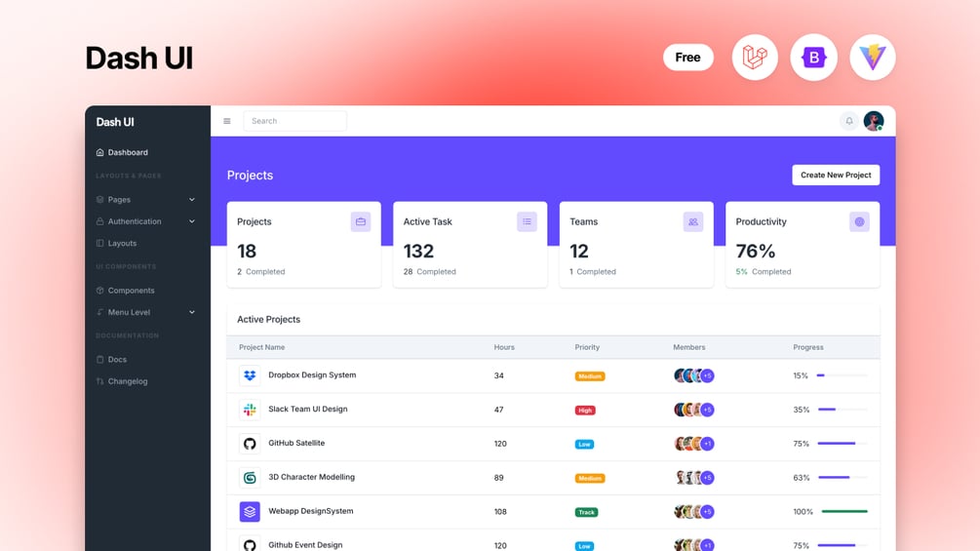Click the Webapp DesignSystem green progress bar
This screenshot has height=551, width=980.
[x=844, y=512]
